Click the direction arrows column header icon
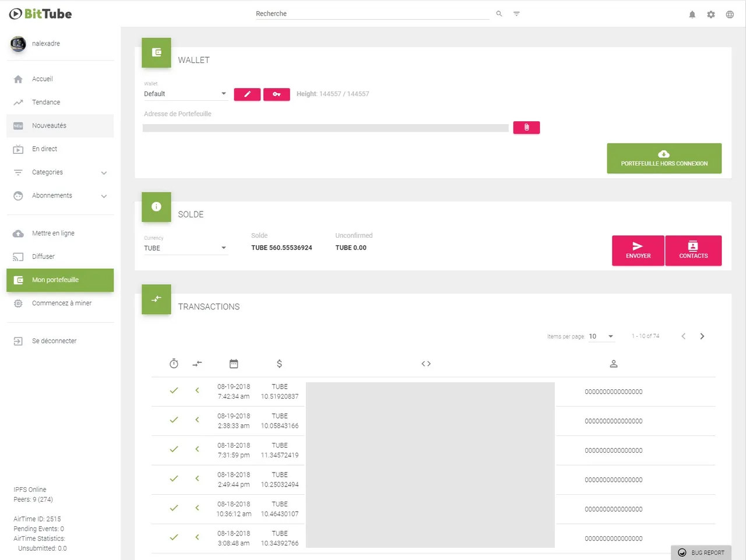This screenshot has width=746, height=560. 197,364
